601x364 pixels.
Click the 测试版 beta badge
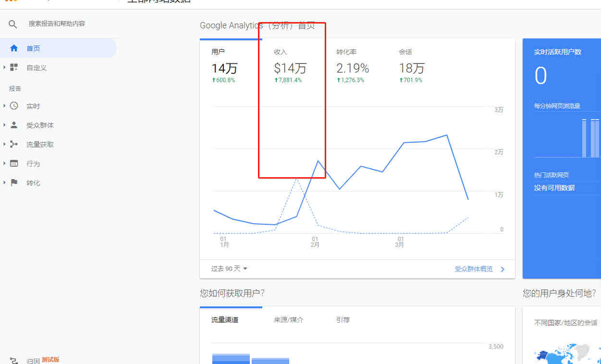pos(50,359)
